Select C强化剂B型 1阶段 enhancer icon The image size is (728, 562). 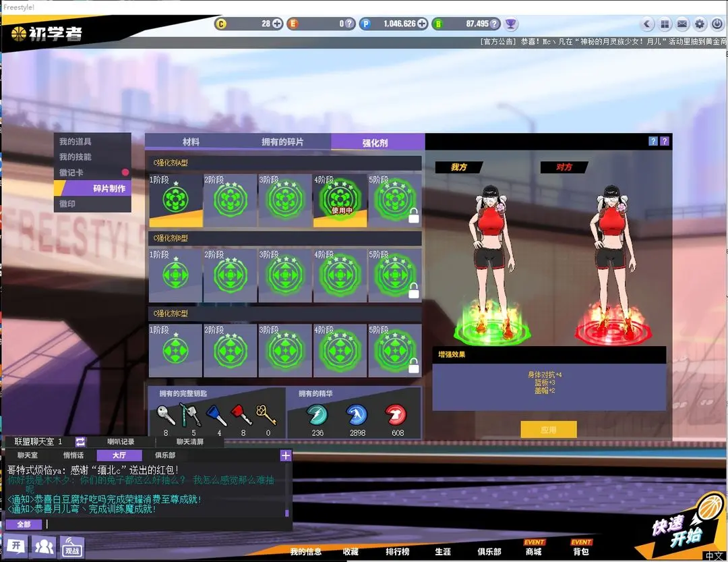175,276
